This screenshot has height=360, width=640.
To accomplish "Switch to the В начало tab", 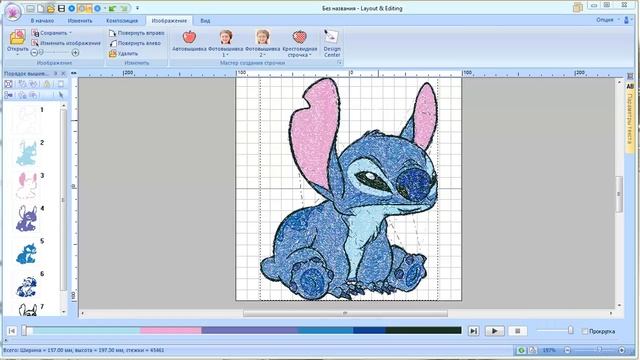I will 42,20.
